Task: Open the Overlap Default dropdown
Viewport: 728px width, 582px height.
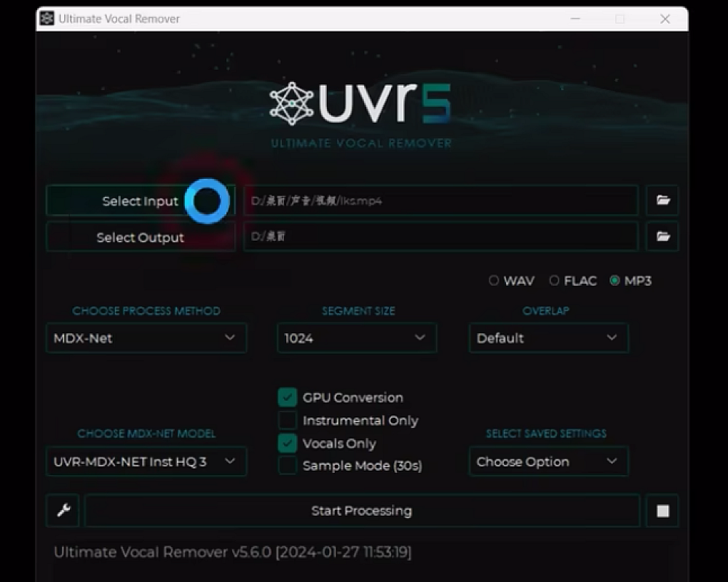Action: point(548,338)
